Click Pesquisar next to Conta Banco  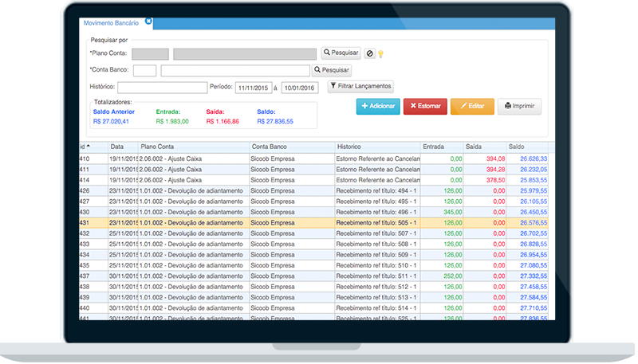tap(332, 70)
